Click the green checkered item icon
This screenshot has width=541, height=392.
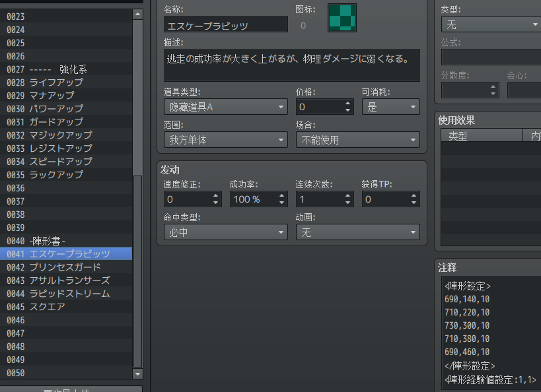(342, 18)
